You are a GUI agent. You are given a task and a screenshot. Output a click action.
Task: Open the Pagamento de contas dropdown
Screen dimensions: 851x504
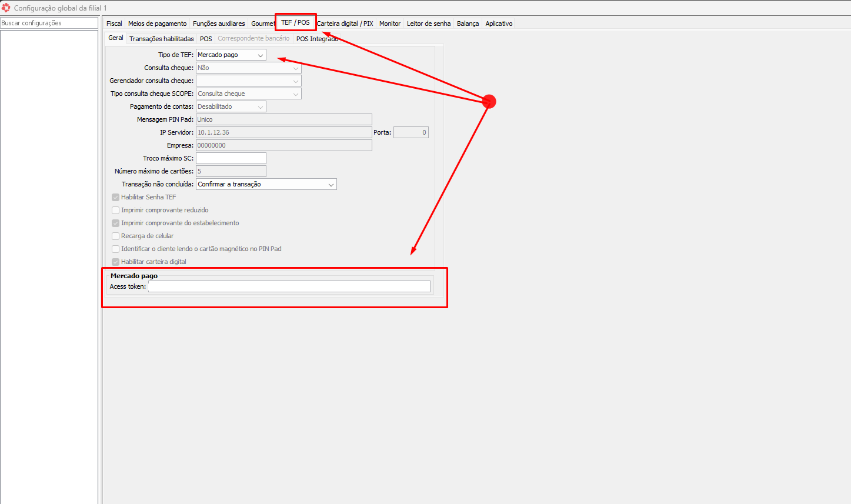(x=231, y=106)
